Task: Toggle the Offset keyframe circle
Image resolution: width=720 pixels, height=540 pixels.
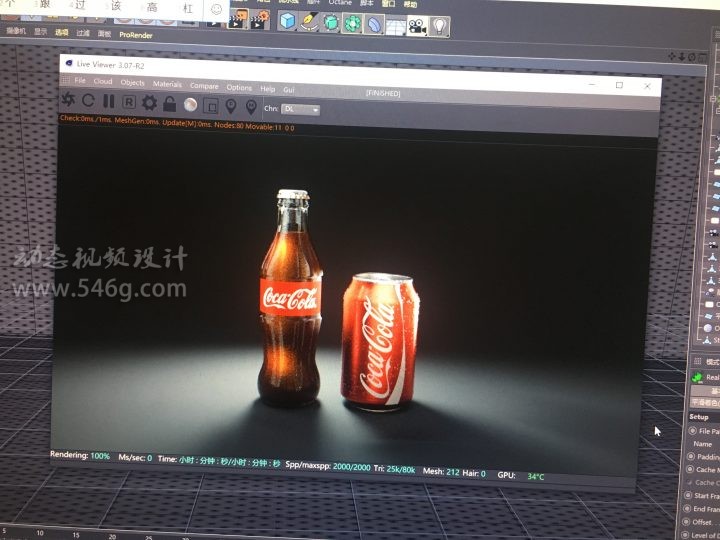Action: pos(686,522)
